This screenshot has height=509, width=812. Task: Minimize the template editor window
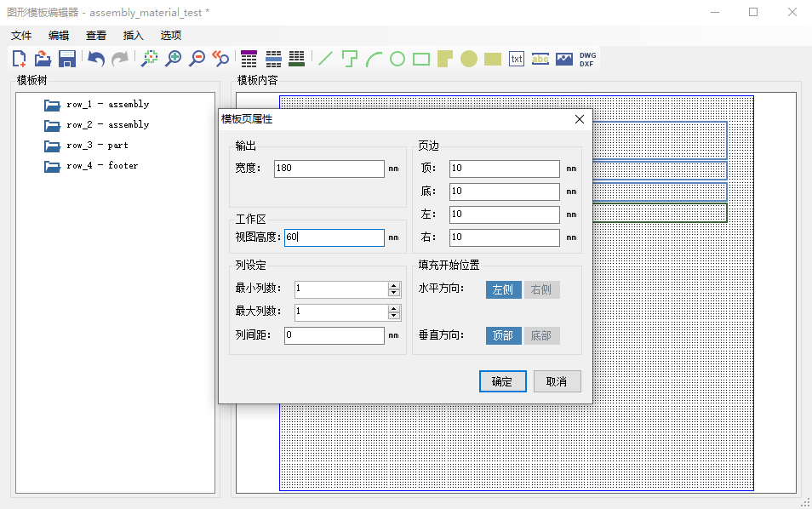(715, 12)
